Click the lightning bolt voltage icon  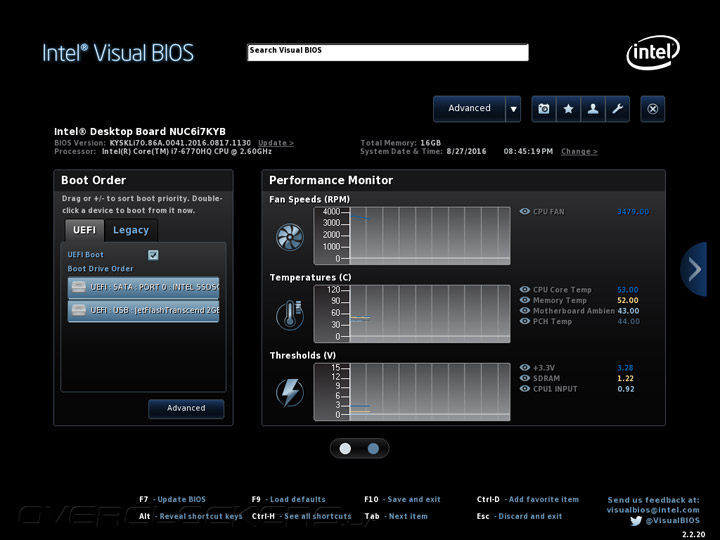290,393
